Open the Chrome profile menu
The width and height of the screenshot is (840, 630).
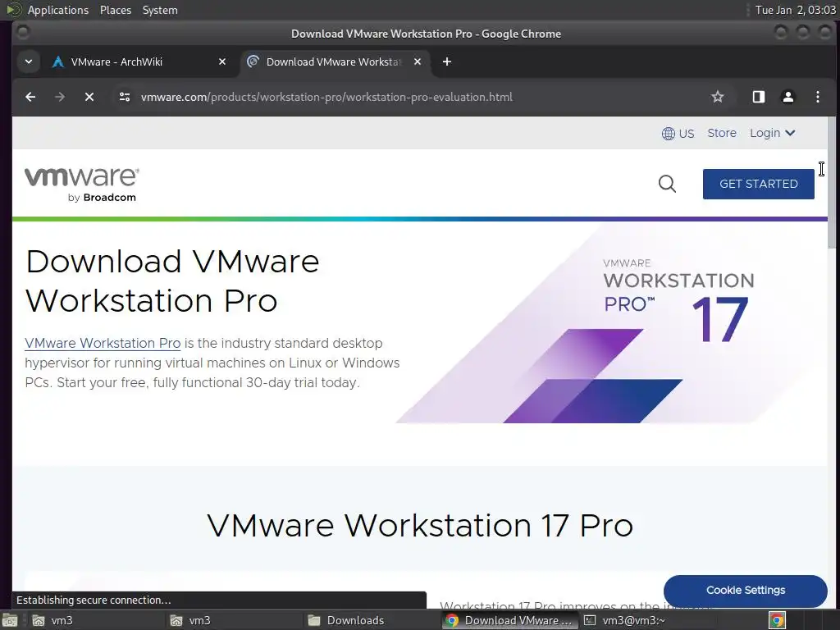click(x=788, y=97)
